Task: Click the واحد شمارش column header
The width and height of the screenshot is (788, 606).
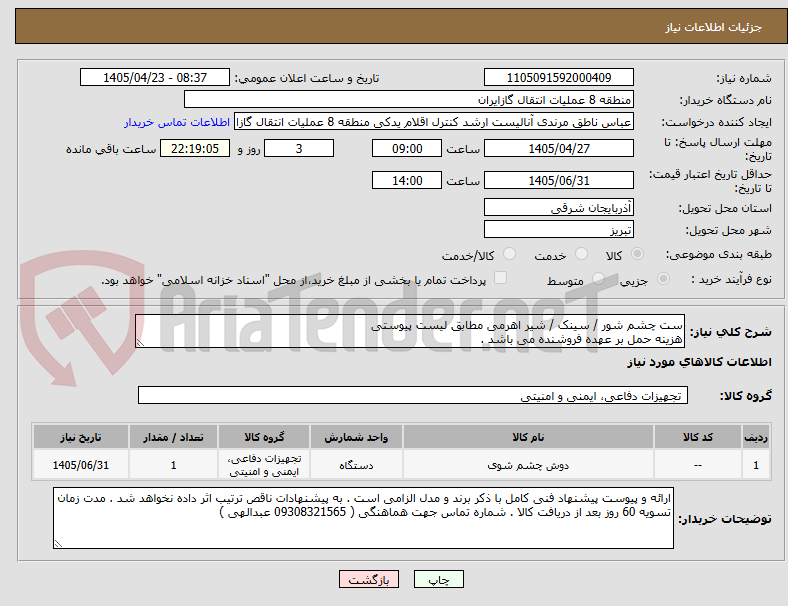Action: pyautogui.click(x=356, y=437)
